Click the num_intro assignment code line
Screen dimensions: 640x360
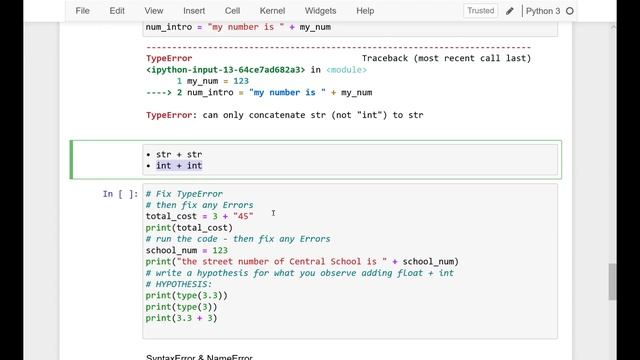[x=238, y=27]
